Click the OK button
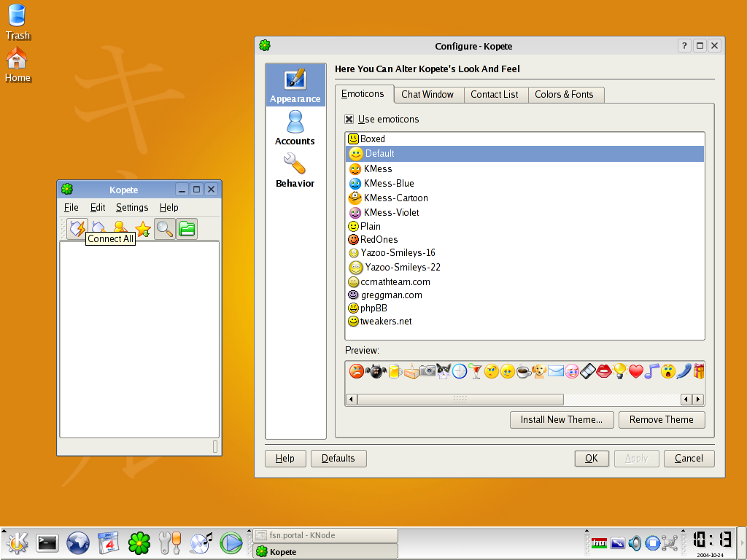The image size is (747, 560). (592, 458)
